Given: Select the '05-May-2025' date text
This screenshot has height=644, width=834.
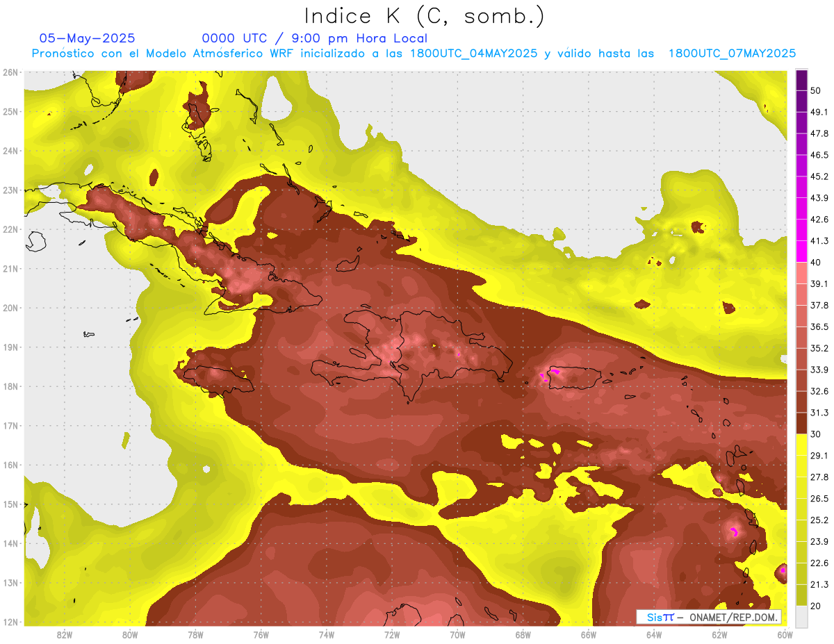Looking at the screenshot, I should 87,38.
